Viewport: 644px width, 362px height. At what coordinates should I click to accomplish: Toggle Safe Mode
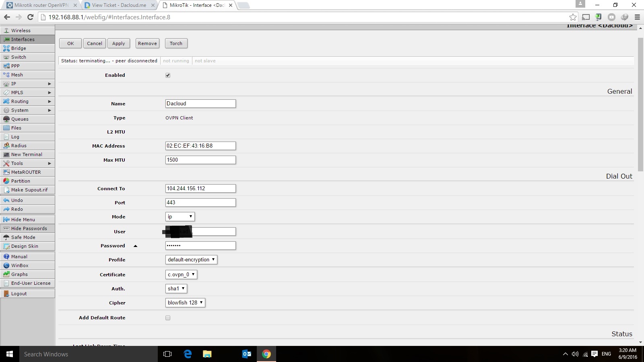click(27, 237)
